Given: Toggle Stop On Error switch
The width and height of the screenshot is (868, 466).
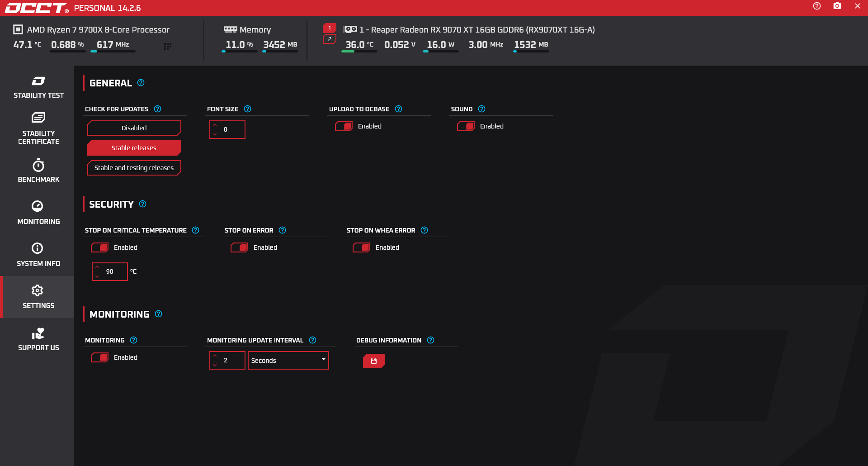Looking at the screenshot, I should click(x=239, y=247).
